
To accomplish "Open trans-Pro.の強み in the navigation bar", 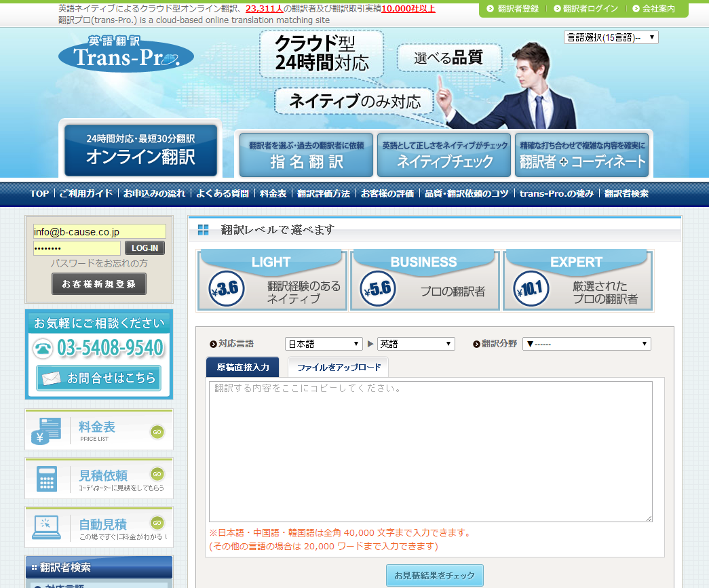I will click(x=556, y=194).
